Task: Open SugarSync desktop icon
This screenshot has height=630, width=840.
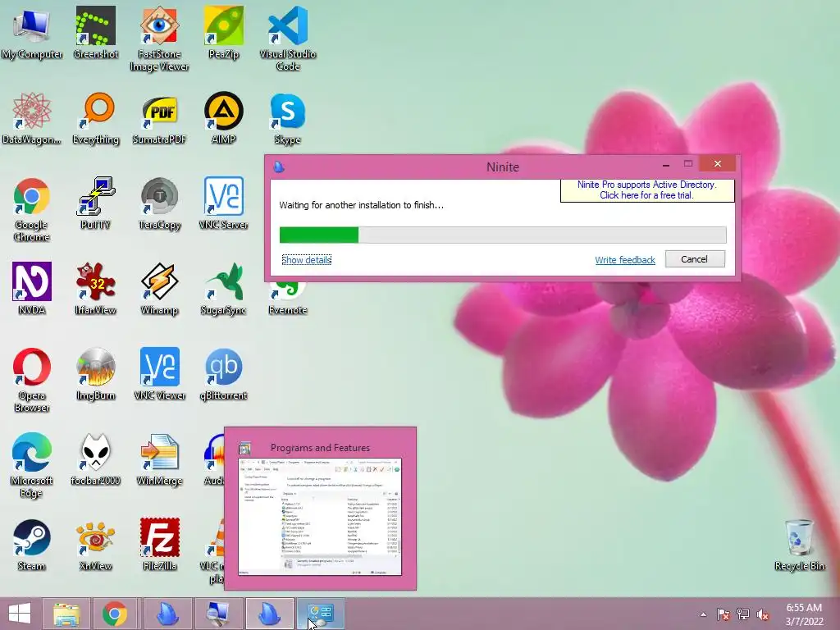Action: (x=223, y=288)
